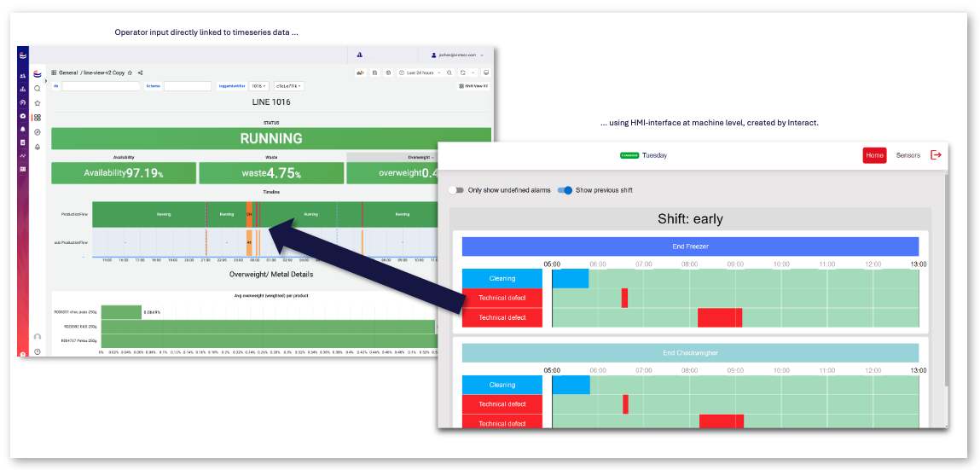Click the zoom out time range icon
Viewport: 980px width, 470px height.
pyautogui.click(x=449, y=73)
